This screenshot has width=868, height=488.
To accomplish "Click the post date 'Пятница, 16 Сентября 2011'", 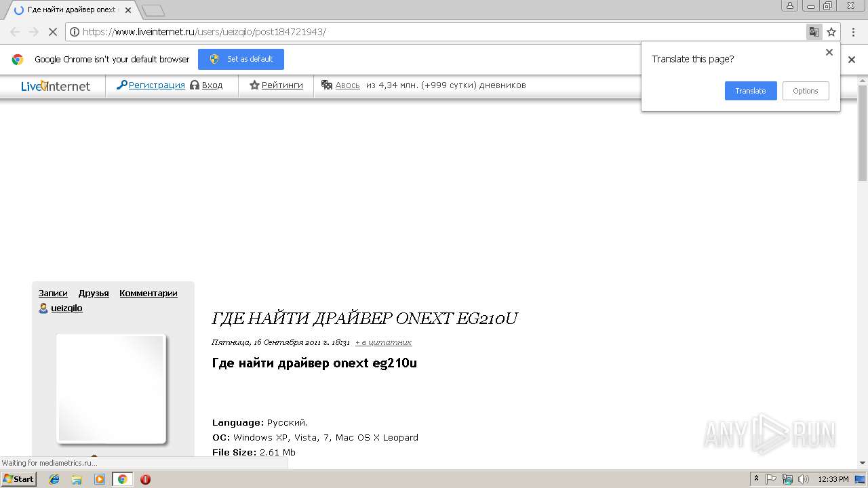I will point(281,342).
